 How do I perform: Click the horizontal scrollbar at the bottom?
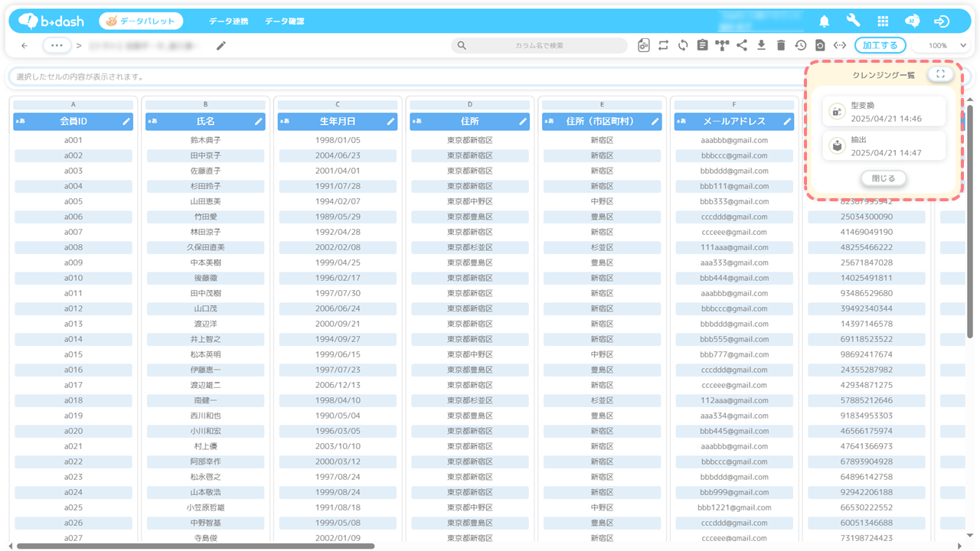pos(195,546)
